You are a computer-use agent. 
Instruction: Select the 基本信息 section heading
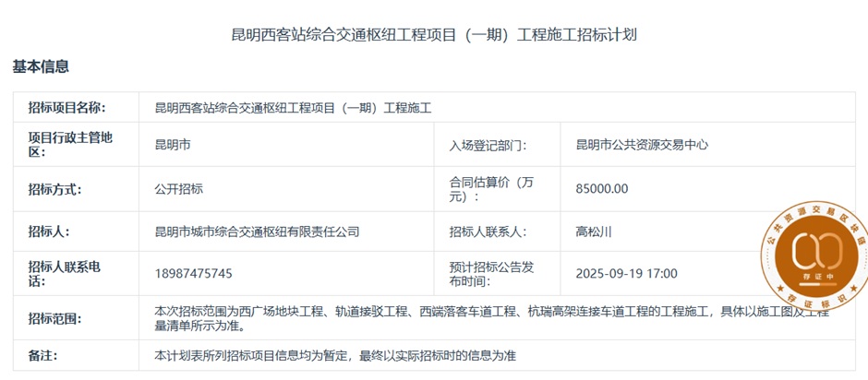click(x=41, y=66)
